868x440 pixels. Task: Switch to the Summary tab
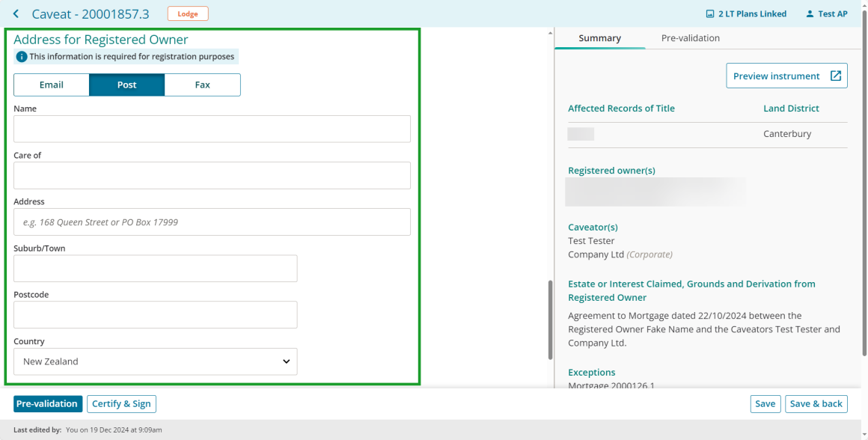[600, 38]
